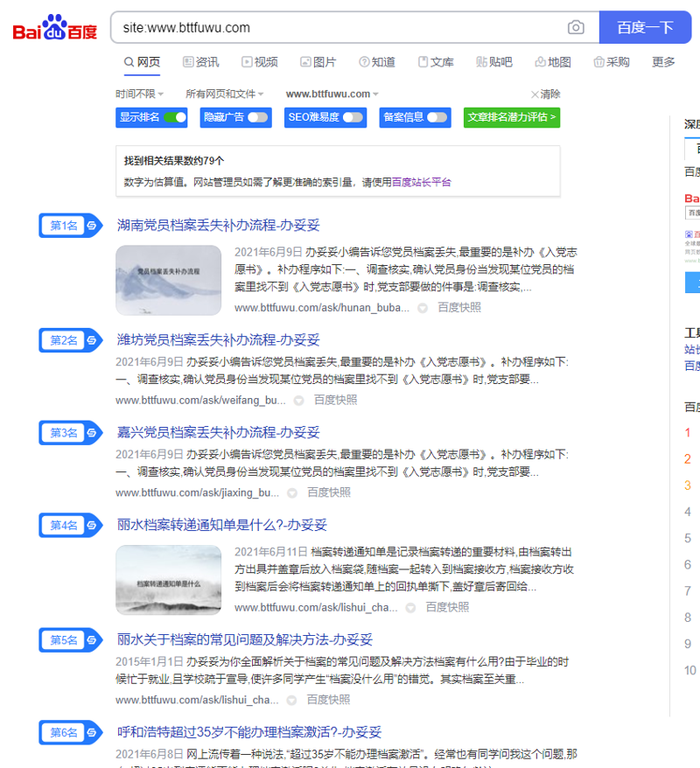This screenshot has width=700, height=768.
Task: Click the 第5名 rank badge icon
Action: point(71,639)
